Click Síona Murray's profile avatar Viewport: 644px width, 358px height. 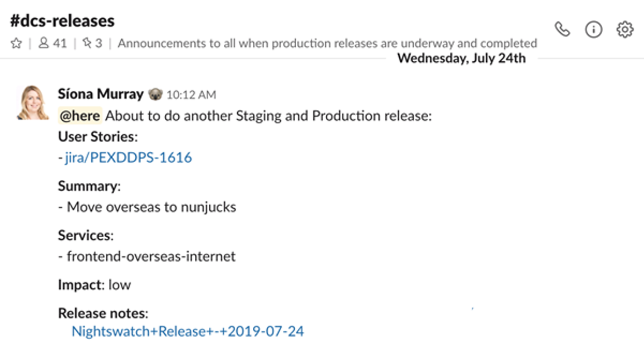tap(33, 103)
